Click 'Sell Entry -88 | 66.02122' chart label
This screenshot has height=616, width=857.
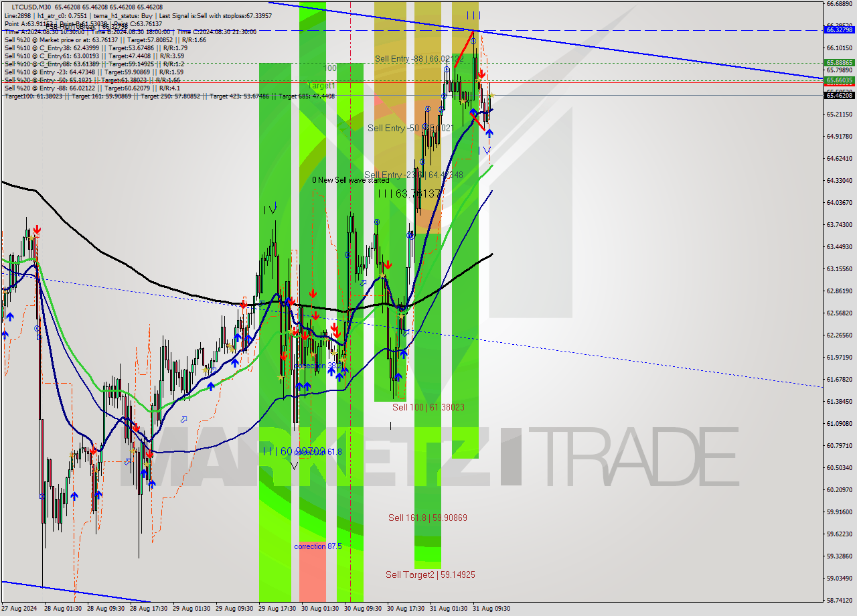pyautogui.click(x=419, y=59)
